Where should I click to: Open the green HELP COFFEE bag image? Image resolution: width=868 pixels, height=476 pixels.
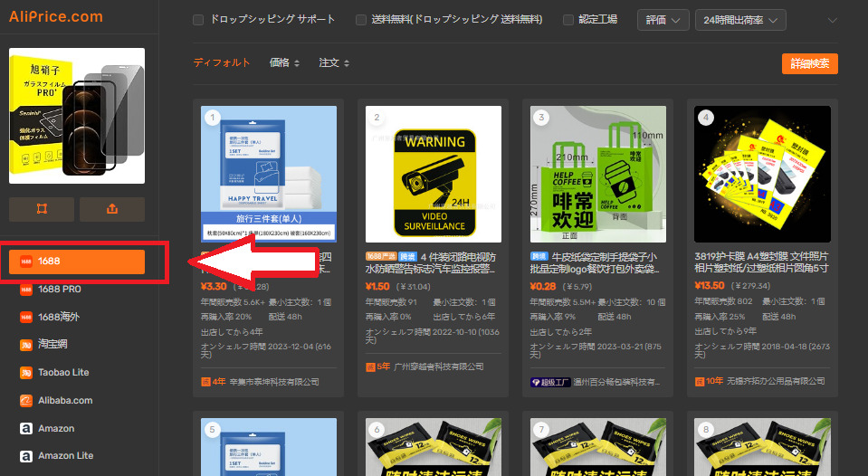coord(598,174)
